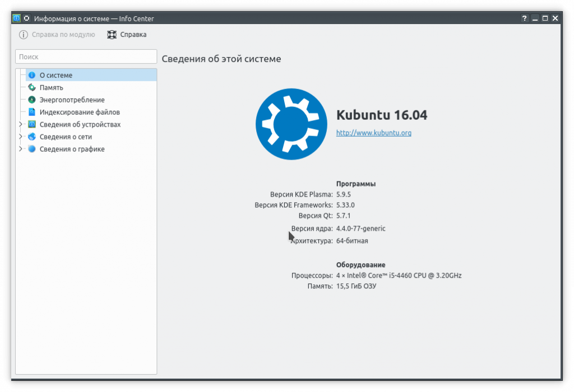Click the Intel Core i5-4460 processor text
The image size is (574, 392).
[x=399, y=276]
